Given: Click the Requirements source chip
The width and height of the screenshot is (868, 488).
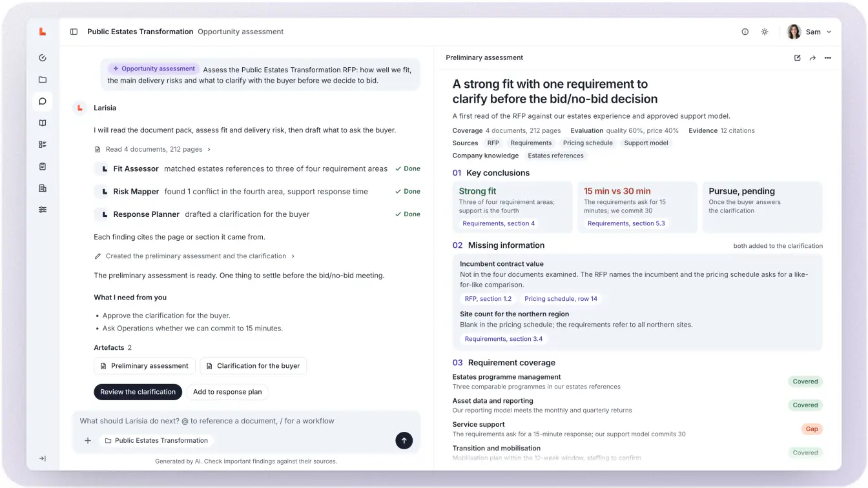Looking at the screenshot, I should click(x=531, y=143).
